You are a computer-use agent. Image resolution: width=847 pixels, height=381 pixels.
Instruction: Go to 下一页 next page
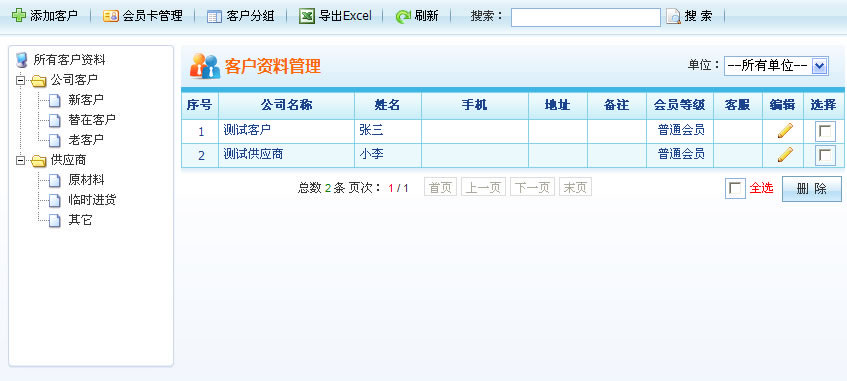pyautogui.click(x=532, y=188)
